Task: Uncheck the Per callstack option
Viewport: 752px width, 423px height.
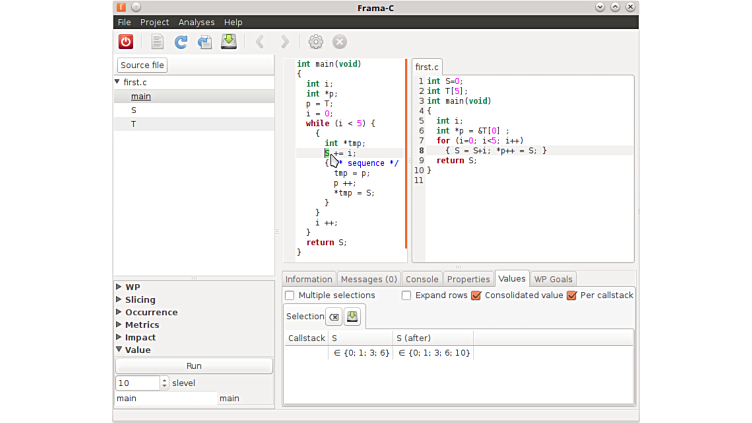Action: 572,296
